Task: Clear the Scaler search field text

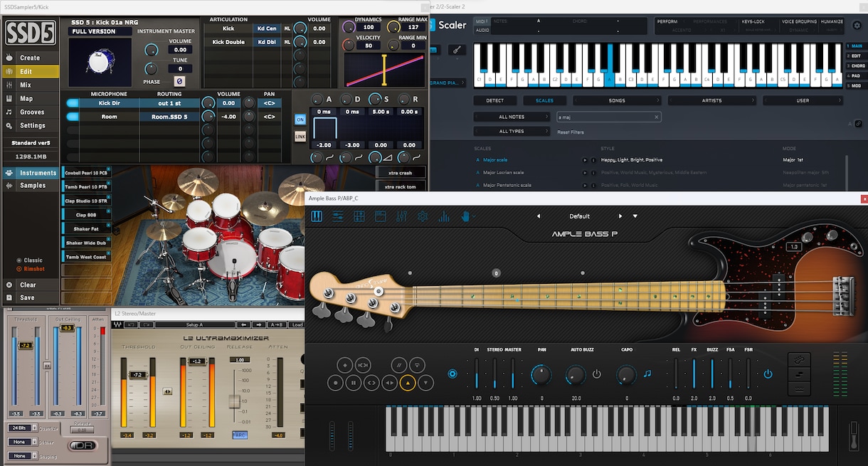Action: [x=657, y=117]
